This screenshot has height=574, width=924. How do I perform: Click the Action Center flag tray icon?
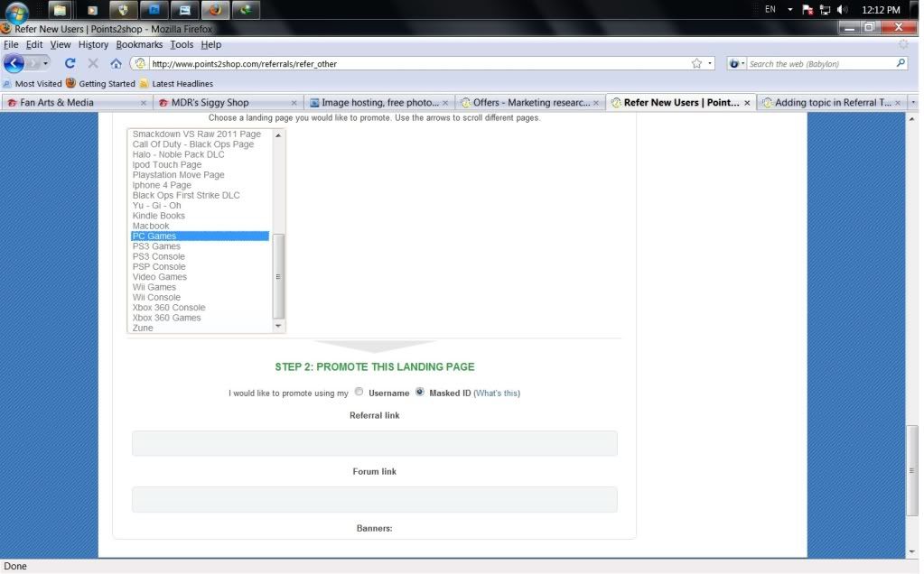pos(807,9)
